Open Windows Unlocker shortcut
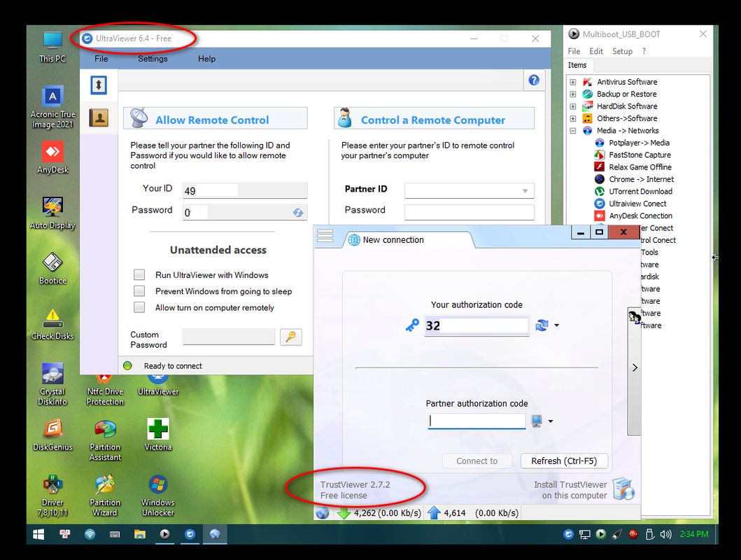Screen dimensions: 741x560 coord(158,496)
